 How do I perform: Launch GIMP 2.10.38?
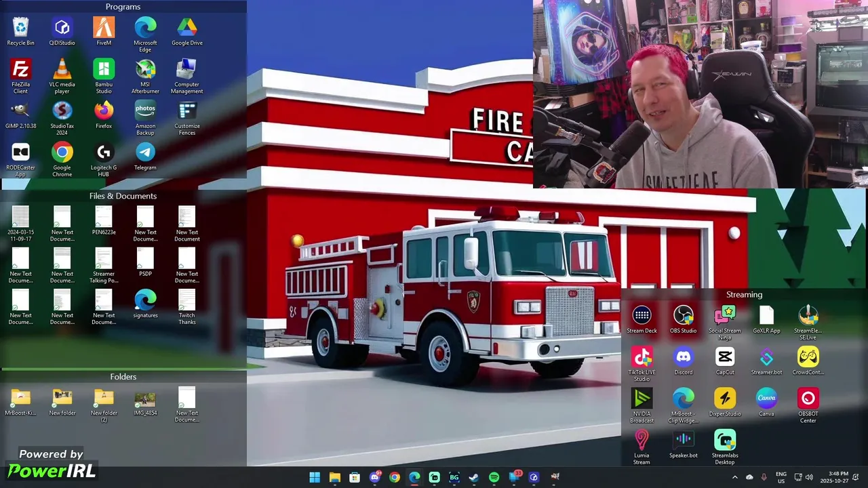coord(21,115)
